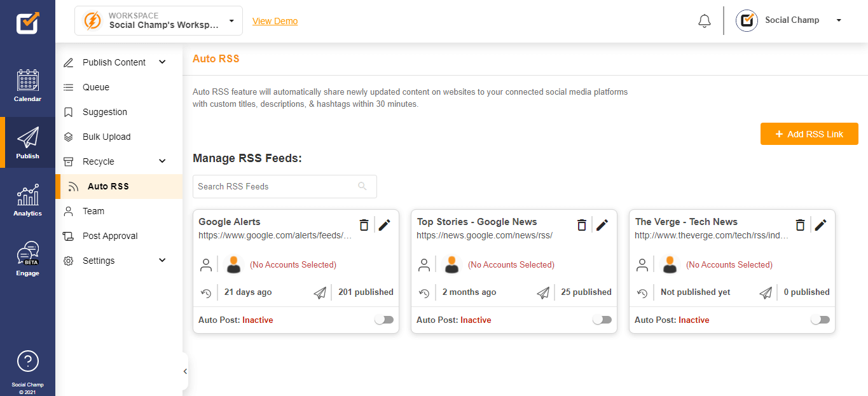Delete the Top Stories - Google News feed
Viewport: 868px width, 396px height.
582,225
